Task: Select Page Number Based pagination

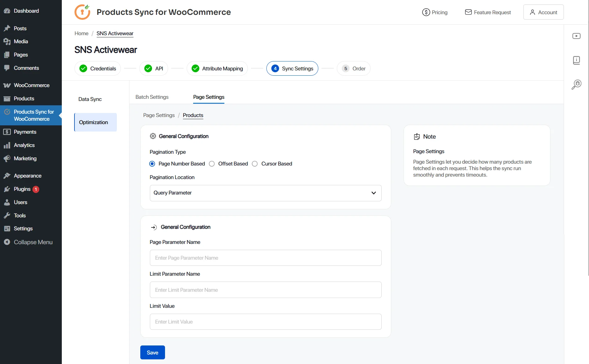Action: (x=152, y=164)
